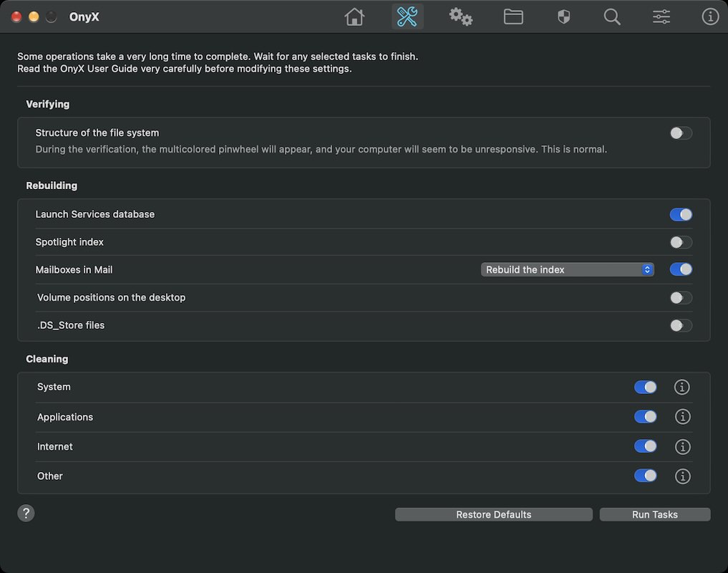Click the Mailboxes in Mail label
This screenshot has width=728, height=573.
tap(74, 269)
